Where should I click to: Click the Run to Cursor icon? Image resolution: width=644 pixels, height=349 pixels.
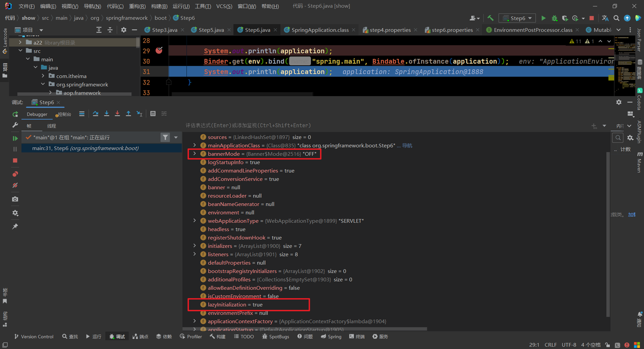tap(139, 114)
